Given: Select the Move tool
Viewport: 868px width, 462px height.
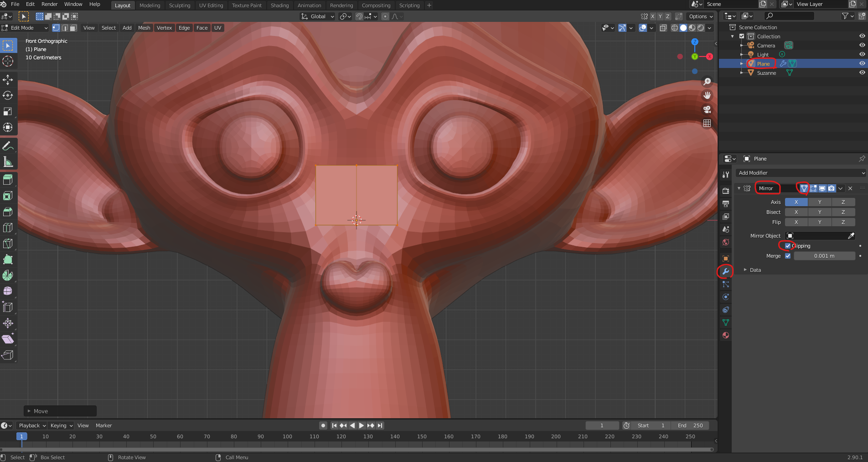Looking at the screenshot, I should click(8, 80).
